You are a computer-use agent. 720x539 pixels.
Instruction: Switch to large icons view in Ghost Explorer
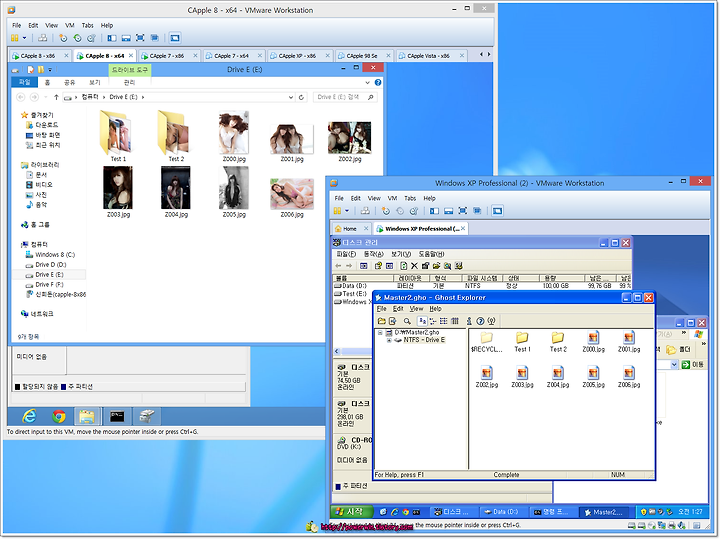point(422,321)
